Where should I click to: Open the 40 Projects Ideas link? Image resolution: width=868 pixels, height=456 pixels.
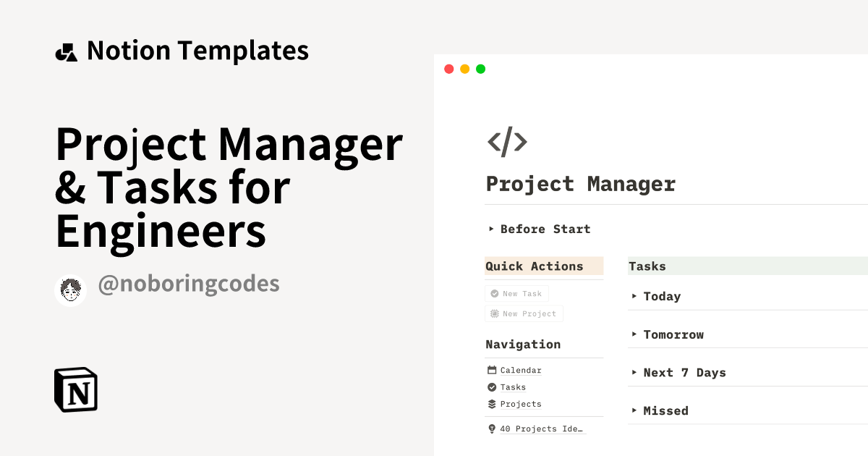(540, 428)
